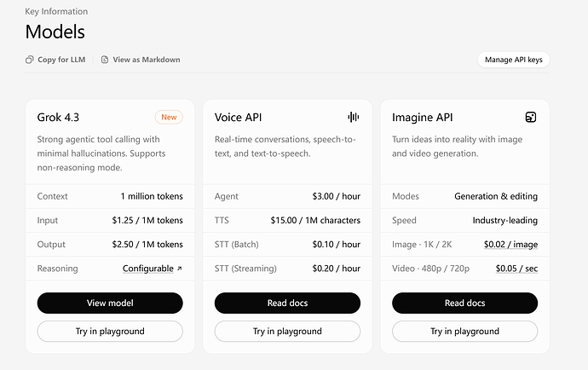Click the Voice API waveform icon
This screenshot has height=370, width=588.
pyautogui.click(x=354, y=117)
